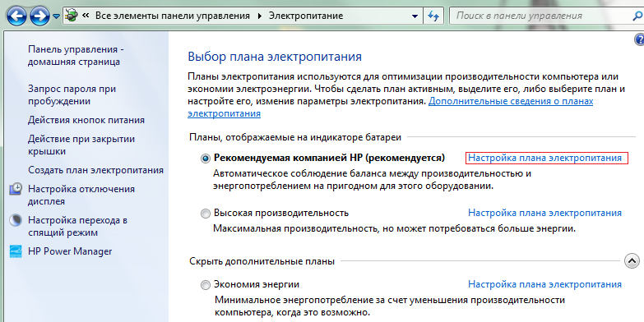Click the Back navigation arrow
The width and height of the screenshot is (644, 322).
pos(16,16)
